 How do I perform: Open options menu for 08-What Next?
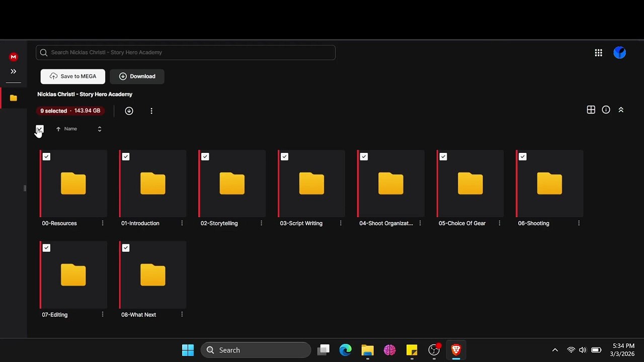point(182,315)
